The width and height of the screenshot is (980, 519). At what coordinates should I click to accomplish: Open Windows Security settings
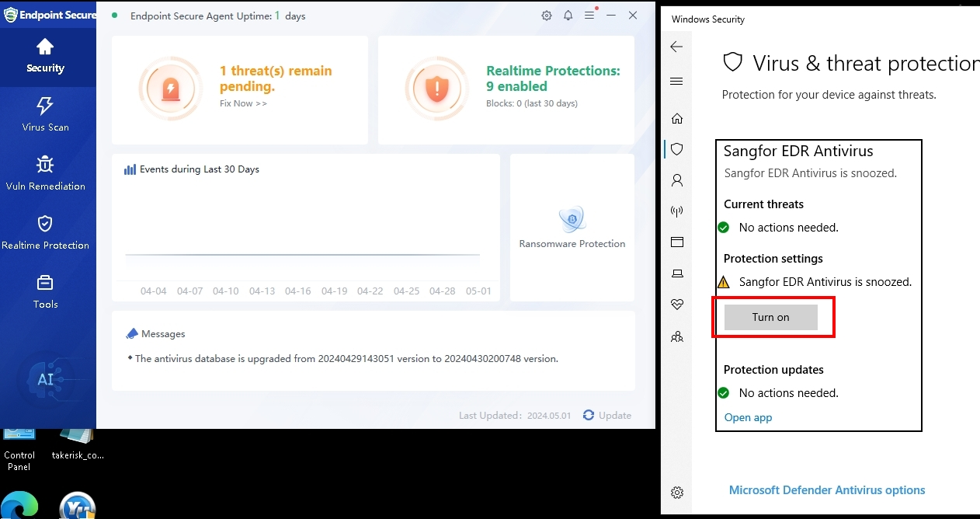[x=676, y=492]
